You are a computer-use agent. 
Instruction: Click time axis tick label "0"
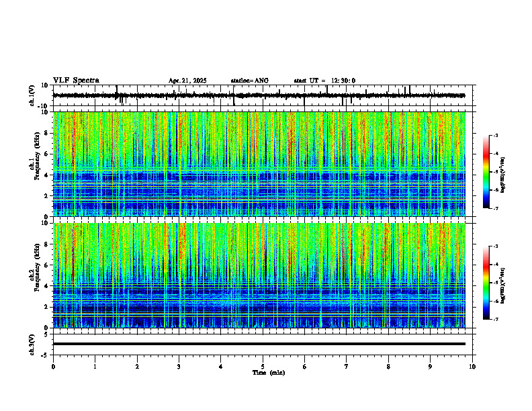coord(53,367)
